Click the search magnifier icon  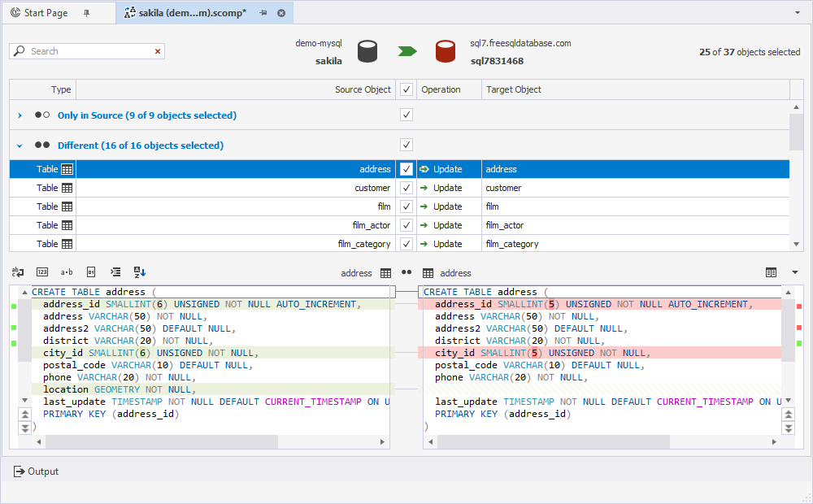20,51
